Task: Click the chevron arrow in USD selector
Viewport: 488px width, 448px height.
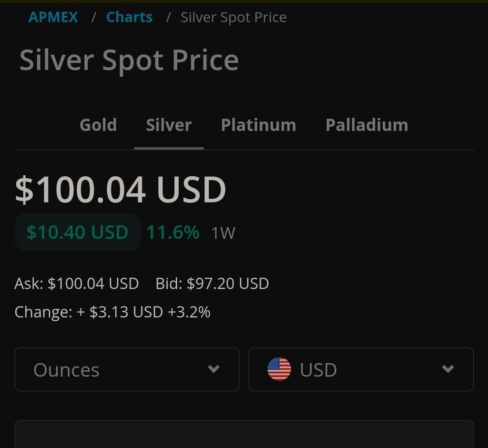Action: [447, 369]
